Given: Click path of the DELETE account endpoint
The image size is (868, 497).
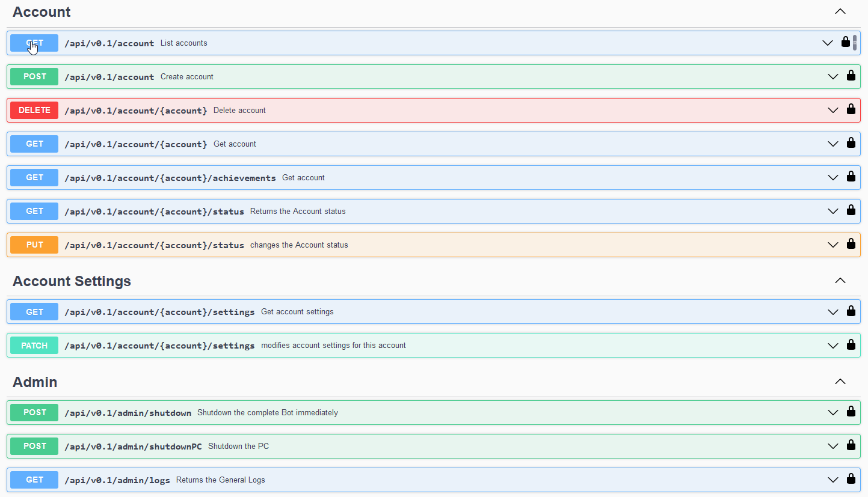Looking at the screenshot, I should click(136, 111).
